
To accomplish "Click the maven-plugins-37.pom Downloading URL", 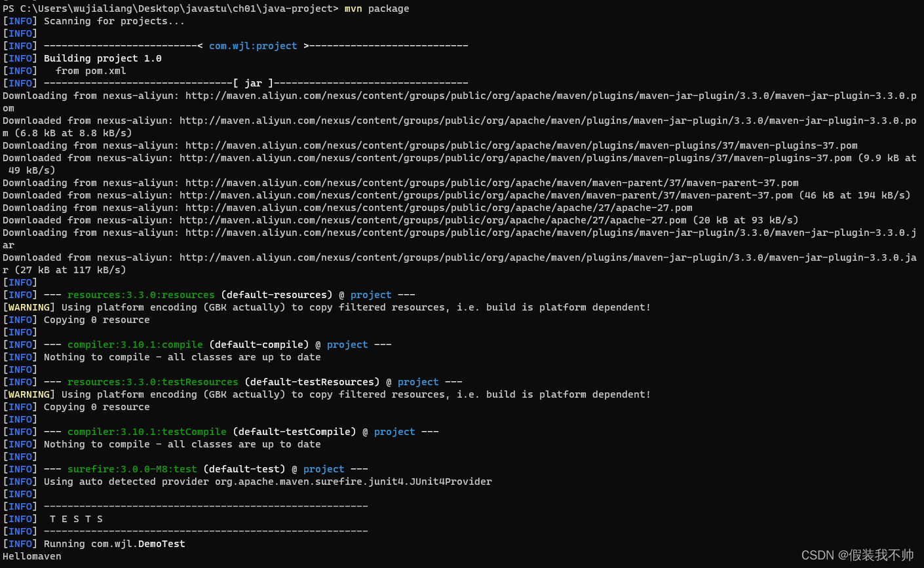I will (x=522, y=145).
